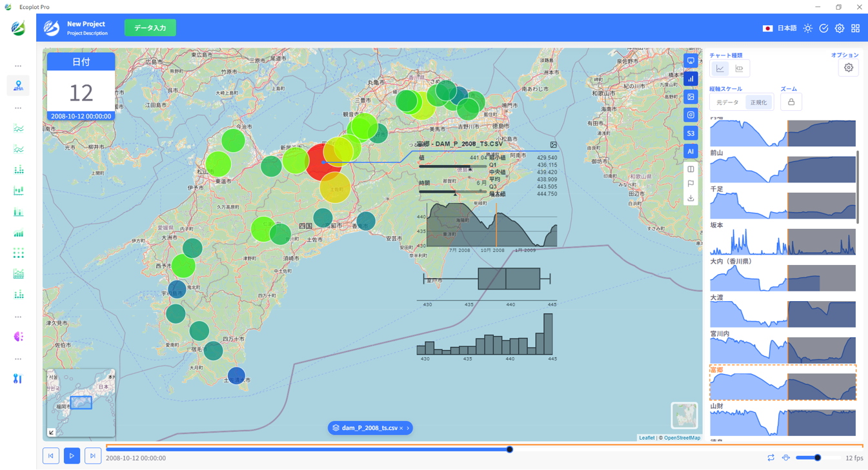Click the Ecoplot logo in sidebar
The width and height of the screenshot is (868, 470).
[18, 28]
